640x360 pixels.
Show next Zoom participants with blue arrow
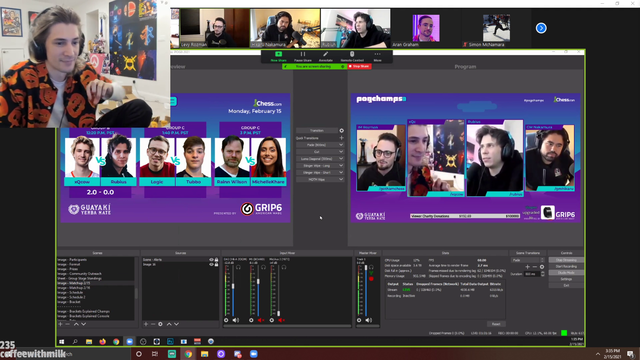[x=541, y=28]
